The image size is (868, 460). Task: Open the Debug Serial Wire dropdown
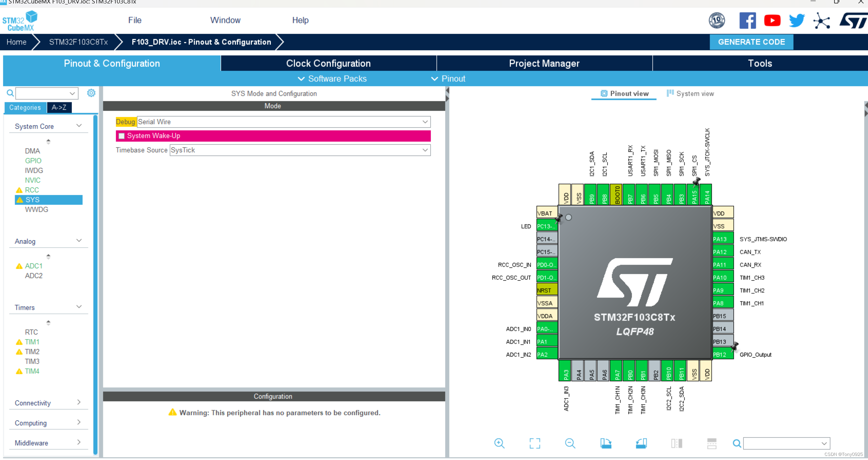click(x=283, y=122)
